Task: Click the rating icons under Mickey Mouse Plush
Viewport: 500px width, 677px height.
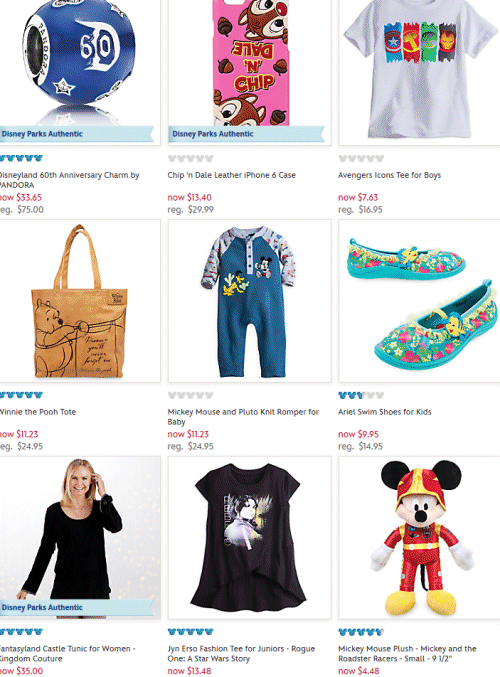Action: click(361, 632)
